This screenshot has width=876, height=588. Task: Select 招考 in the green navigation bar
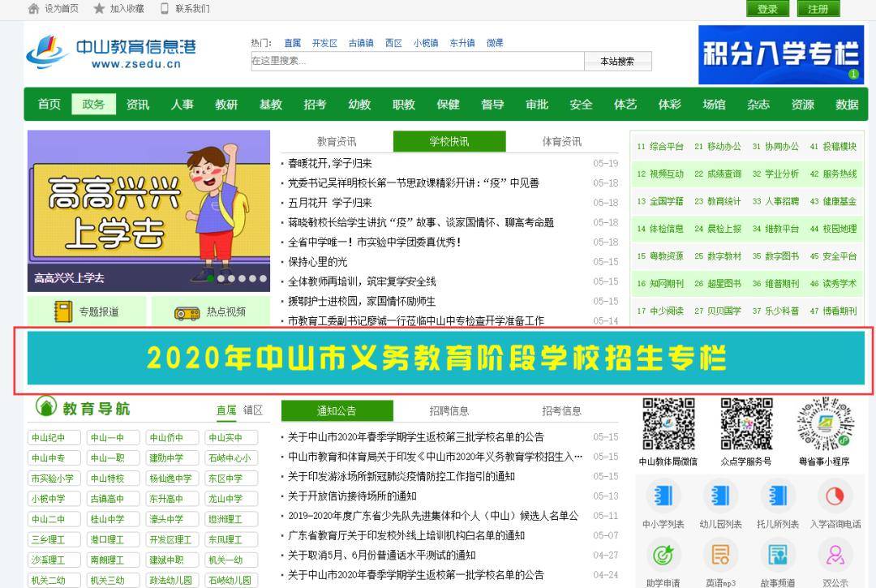314,105
